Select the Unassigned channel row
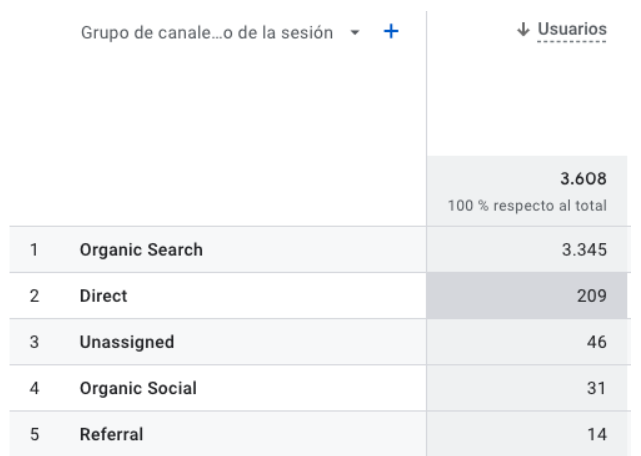The width and height of the screenshot is (641, 456). pos(320,342)
